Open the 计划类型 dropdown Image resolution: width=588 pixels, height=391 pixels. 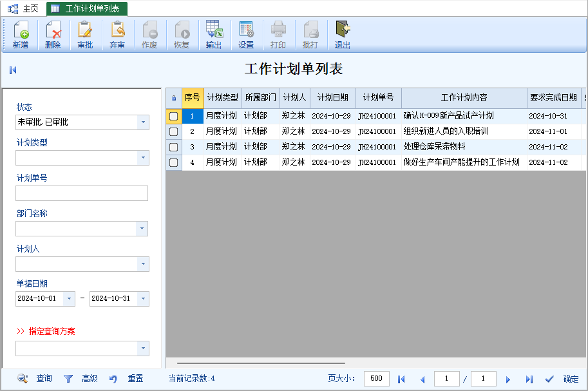[143, 158]
